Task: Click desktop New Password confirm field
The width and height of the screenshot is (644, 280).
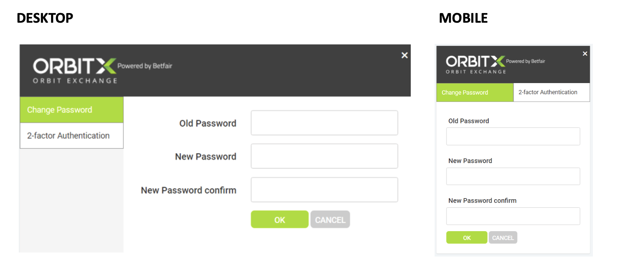Action: point(324,190)
